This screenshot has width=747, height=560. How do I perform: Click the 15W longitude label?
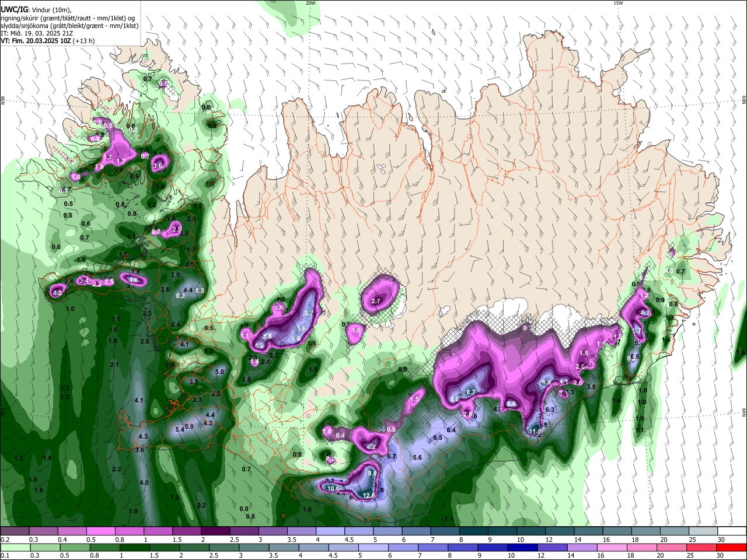coord(618,3)
